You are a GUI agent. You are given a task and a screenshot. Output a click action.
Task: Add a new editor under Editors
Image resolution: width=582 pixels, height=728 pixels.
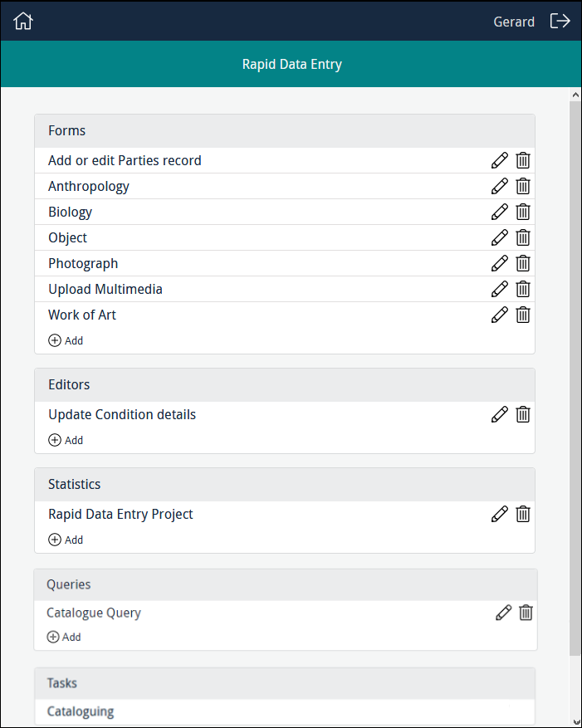[66, 440]
